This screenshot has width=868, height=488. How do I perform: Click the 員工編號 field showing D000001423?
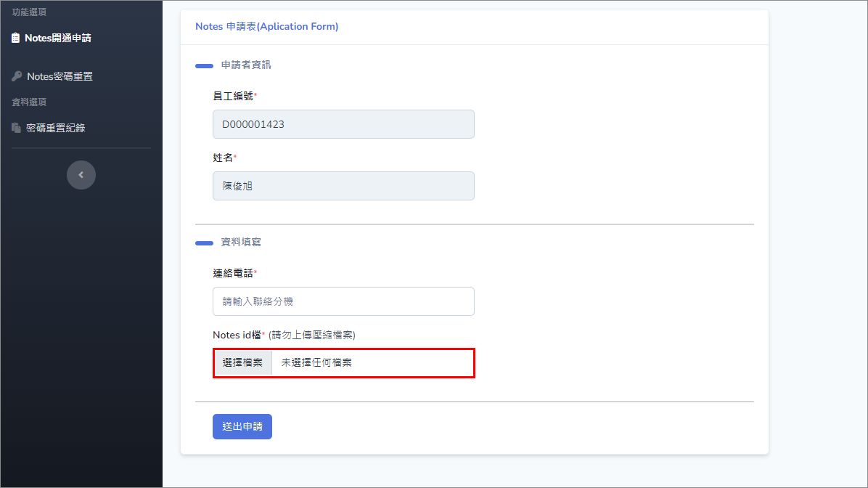pos(343,124)
